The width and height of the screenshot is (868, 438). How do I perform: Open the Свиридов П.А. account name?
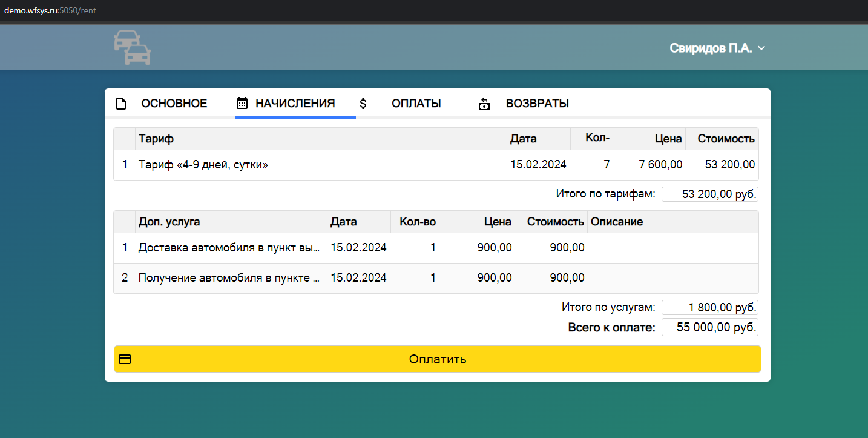pyautogui.click(x=710, y=48)
